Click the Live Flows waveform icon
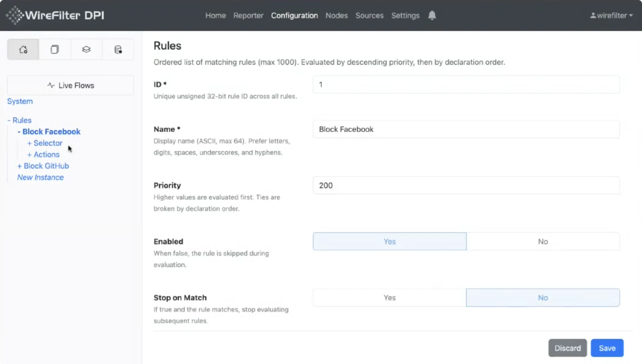This screenshot has width=642, height=364. (51, 85)
